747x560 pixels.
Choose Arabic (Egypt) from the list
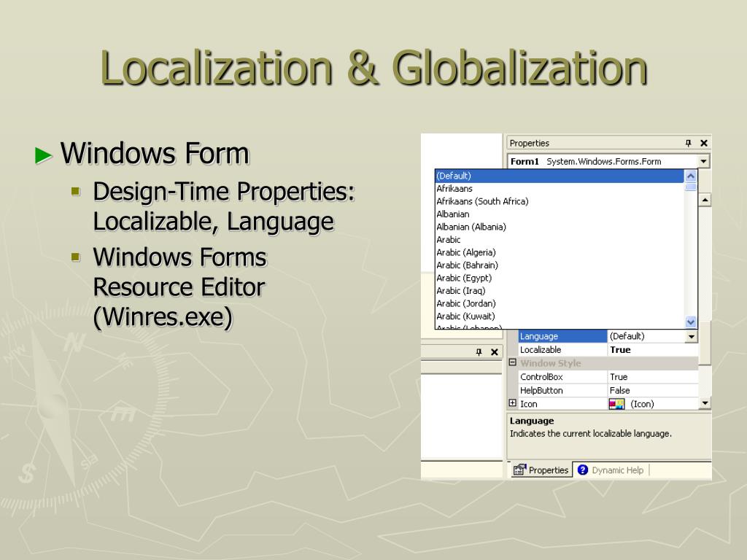point(560,278)
